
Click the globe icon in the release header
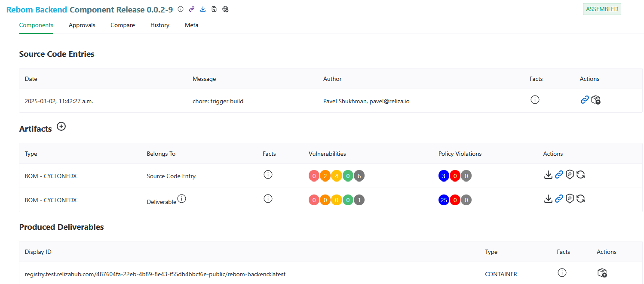coord(225,9)
